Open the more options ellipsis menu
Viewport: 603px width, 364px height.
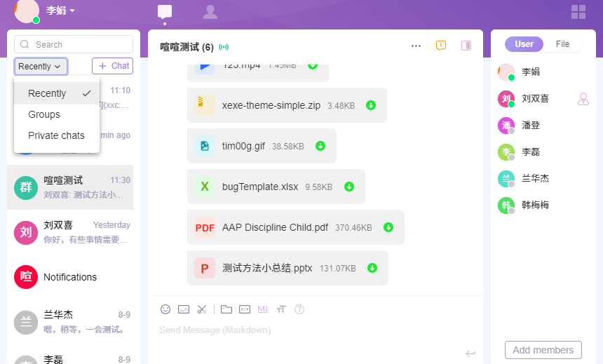point(416,46)
